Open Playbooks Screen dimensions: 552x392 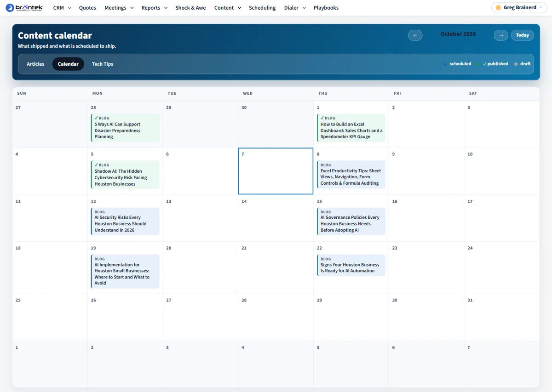[x=326, y=8]
